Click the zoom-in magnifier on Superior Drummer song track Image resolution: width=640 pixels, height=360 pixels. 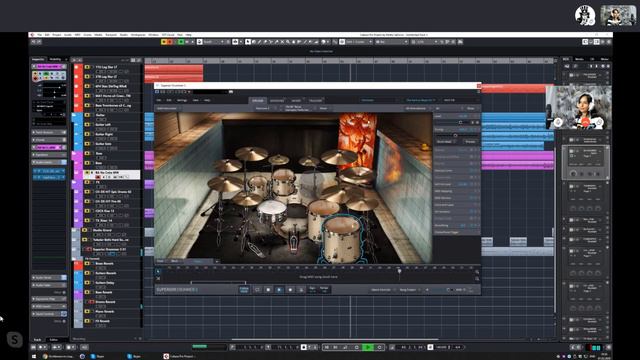477,272
